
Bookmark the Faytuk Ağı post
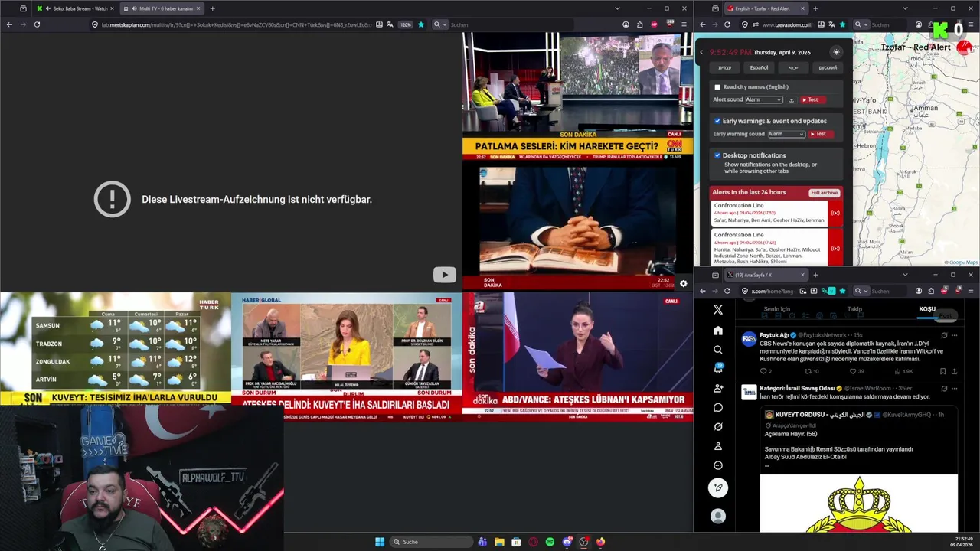[x=942, y=371]
